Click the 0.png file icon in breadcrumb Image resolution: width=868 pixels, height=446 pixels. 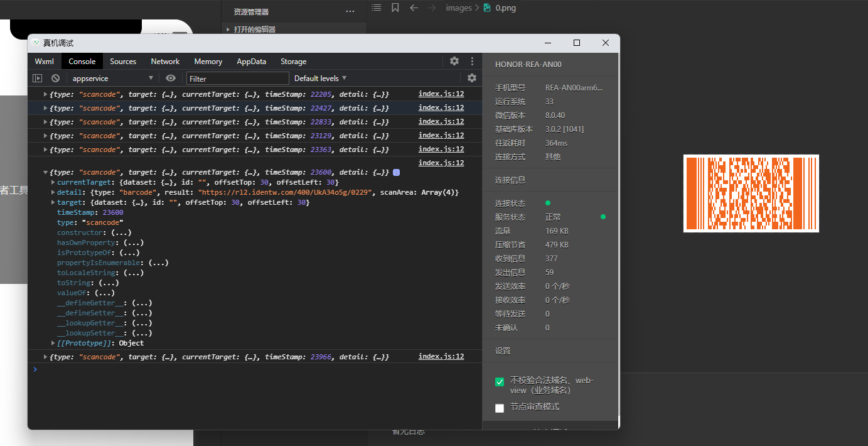coord(487,8)
